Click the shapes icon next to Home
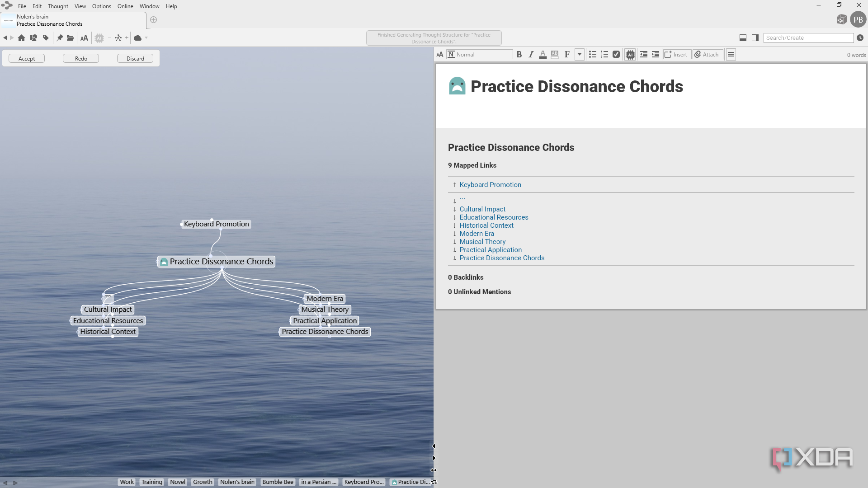This screenshot has height=488, width=868. pos(33,38)
